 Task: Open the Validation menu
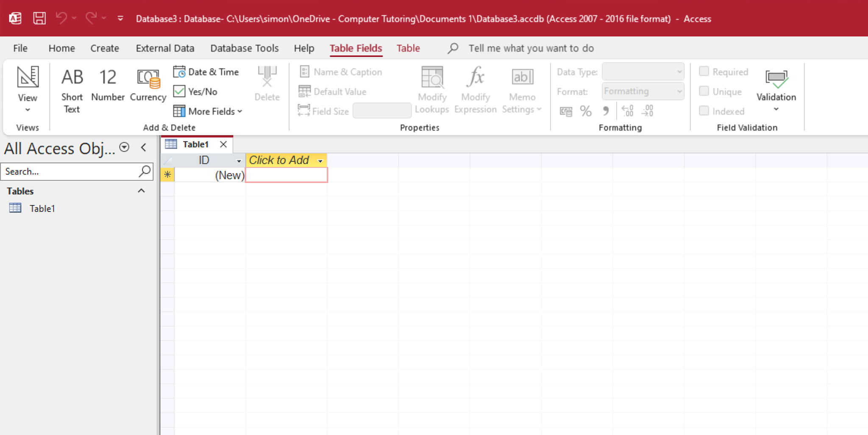pyautogui.click(x=776, y=90)
